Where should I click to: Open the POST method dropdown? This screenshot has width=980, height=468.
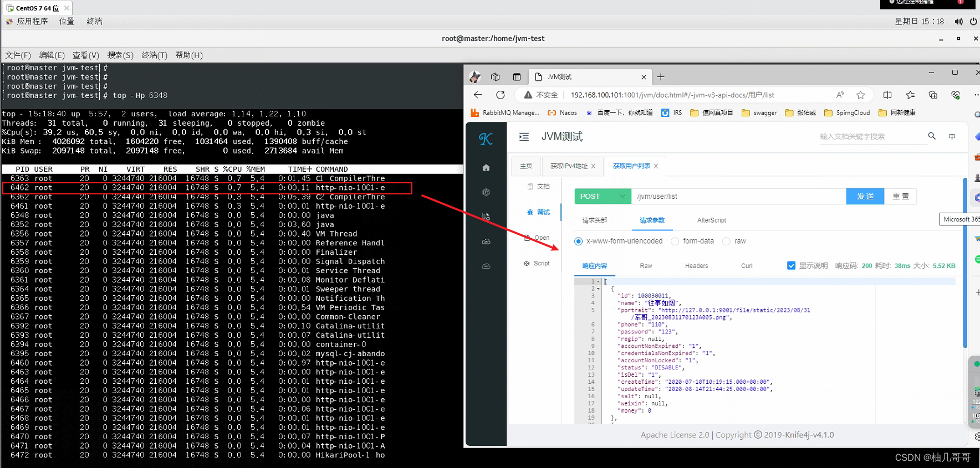(603, 196)
